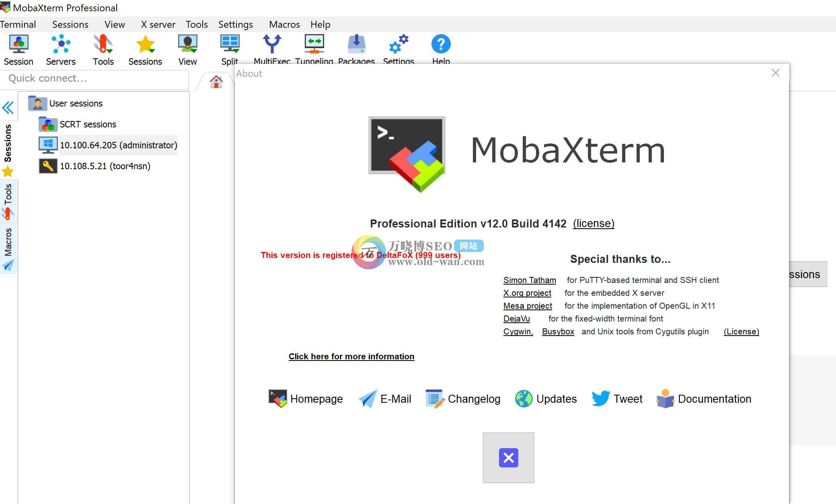Viewport: 836px width, 504px height.
Task: Switch to the Sessions vertical sidebar tab
Action: click(8, 150)
